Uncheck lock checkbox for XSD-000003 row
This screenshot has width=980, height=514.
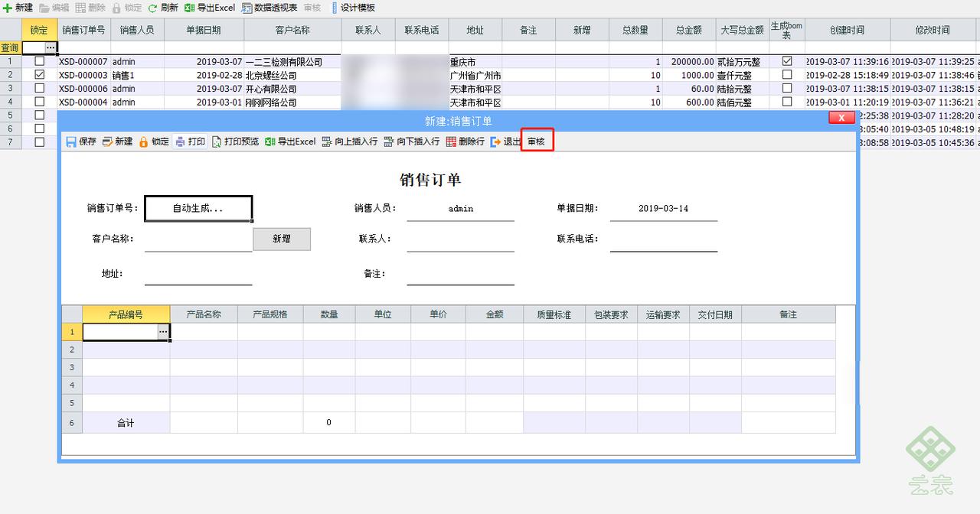pyautogui.click(x=40, y=75)
